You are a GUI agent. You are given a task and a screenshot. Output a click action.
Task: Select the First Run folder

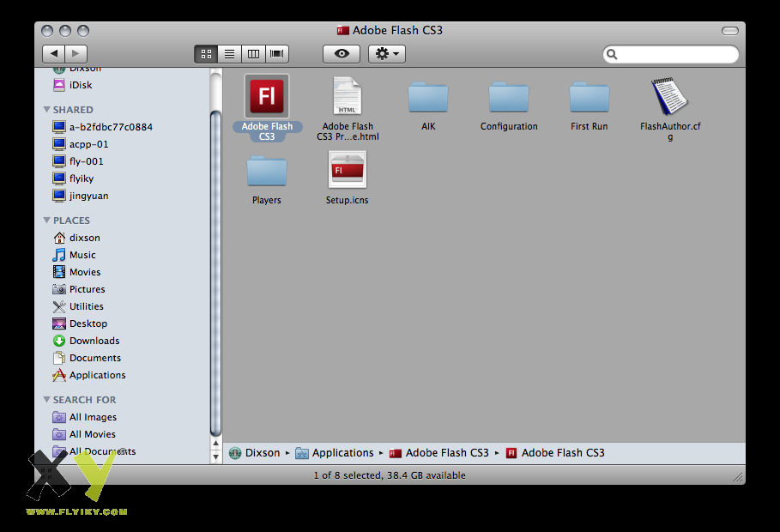pyautogui.click(x=589, y=98)
